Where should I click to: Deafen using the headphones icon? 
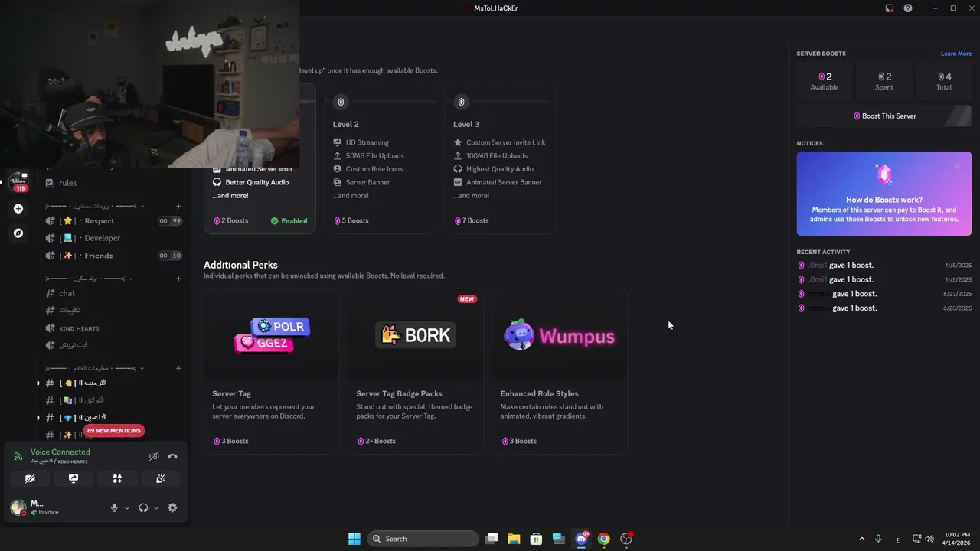pyautogui.click(x=143, y=507)
